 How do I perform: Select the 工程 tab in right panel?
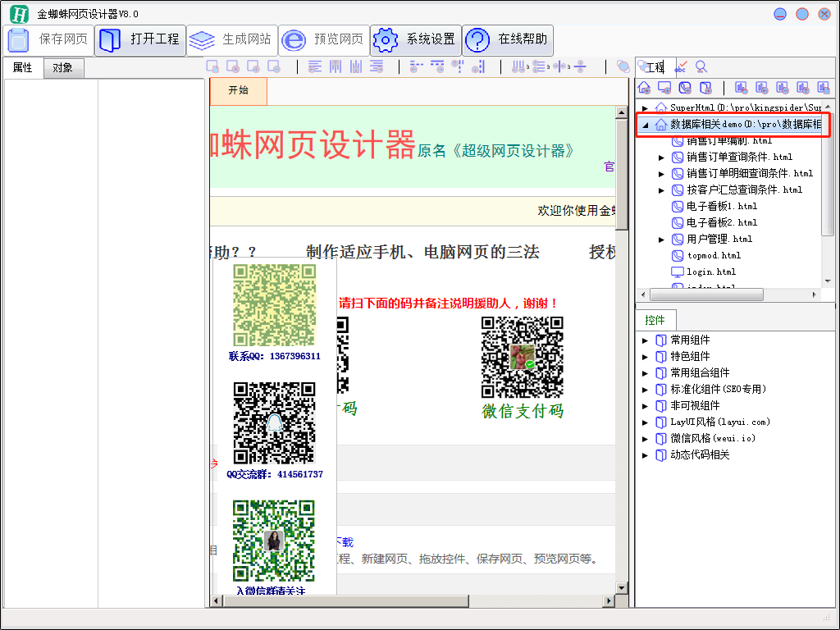point(655,67)
